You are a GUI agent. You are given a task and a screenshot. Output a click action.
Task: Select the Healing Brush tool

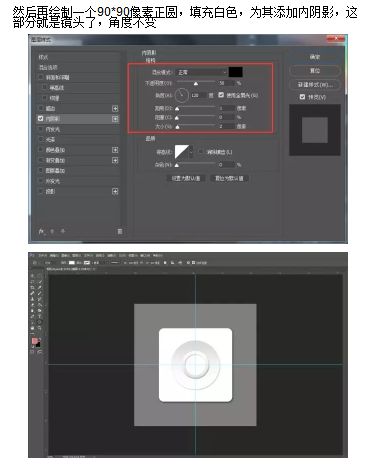(x=32, y=293)
